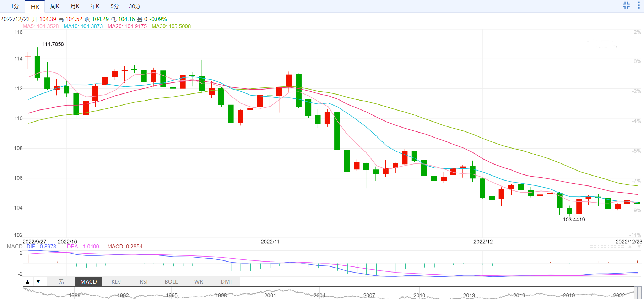This screenshot has height=307, width=644.
Task: Show the BOLL indicator
Action: click(171, 282)
